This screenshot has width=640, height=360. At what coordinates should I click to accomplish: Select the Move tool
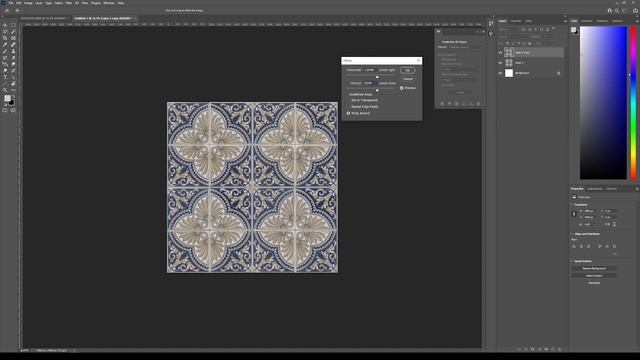pyautogui.click(x=5, y=25)
